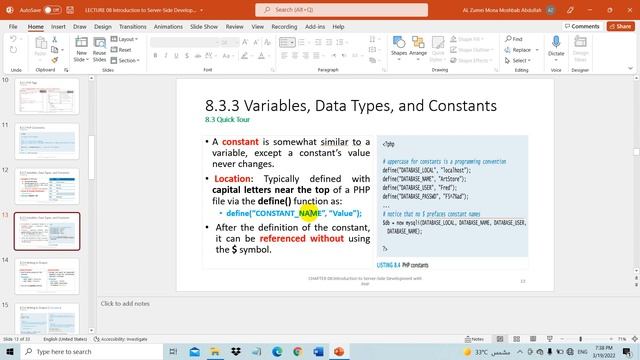Toggle Strikethrough formatting
Image resolution: width=640 pixels, height=360 pixels.
pos(198,56)
